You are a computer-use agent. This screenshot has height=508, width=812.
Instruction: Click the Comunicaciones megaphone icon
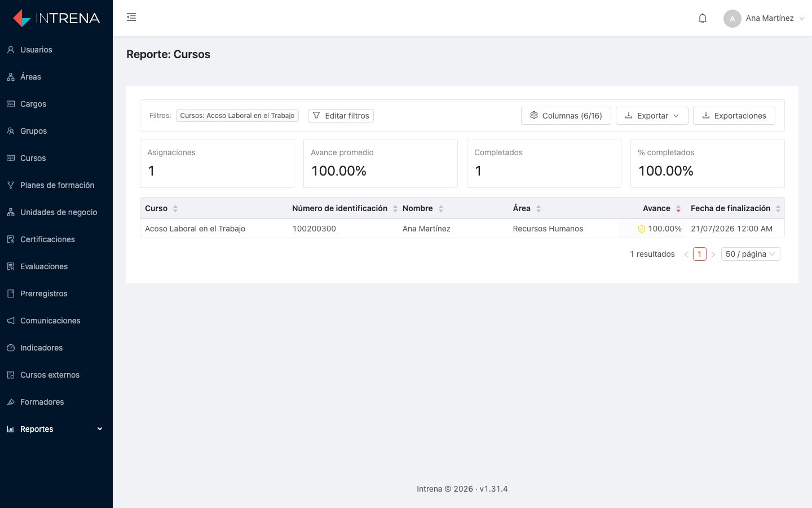coord(11,321)
